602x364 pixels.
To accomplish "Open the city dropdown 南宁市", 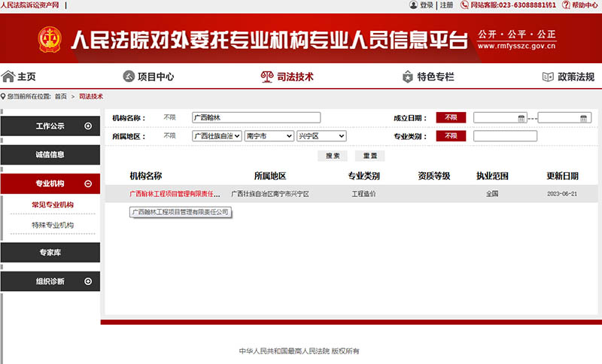I will tap(269, 136).
